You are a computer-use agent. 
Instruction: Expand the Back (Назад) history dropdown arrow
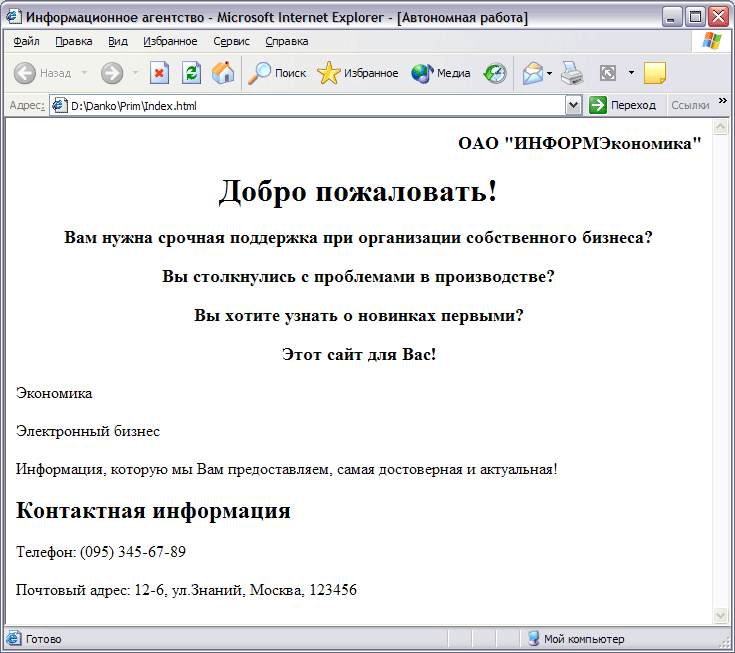(x=84, y=73)
